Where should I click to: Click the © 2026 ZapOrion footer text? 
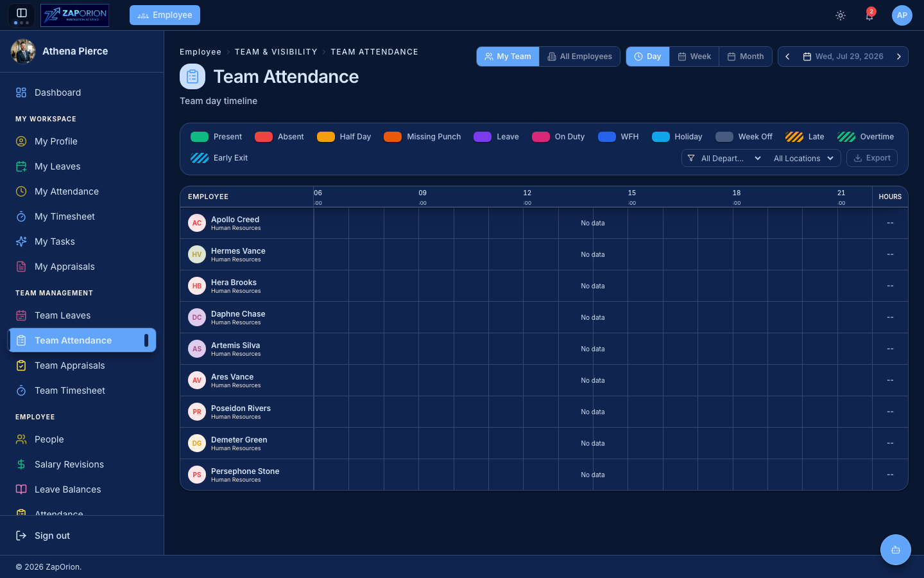(49, 567)
